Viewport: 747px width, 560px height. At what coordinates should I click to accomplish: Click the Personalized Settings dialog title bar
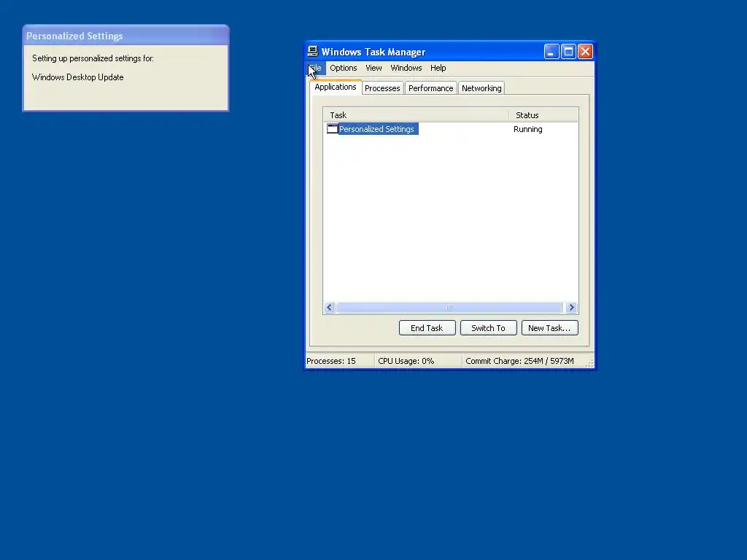click(x=125, y=36)
